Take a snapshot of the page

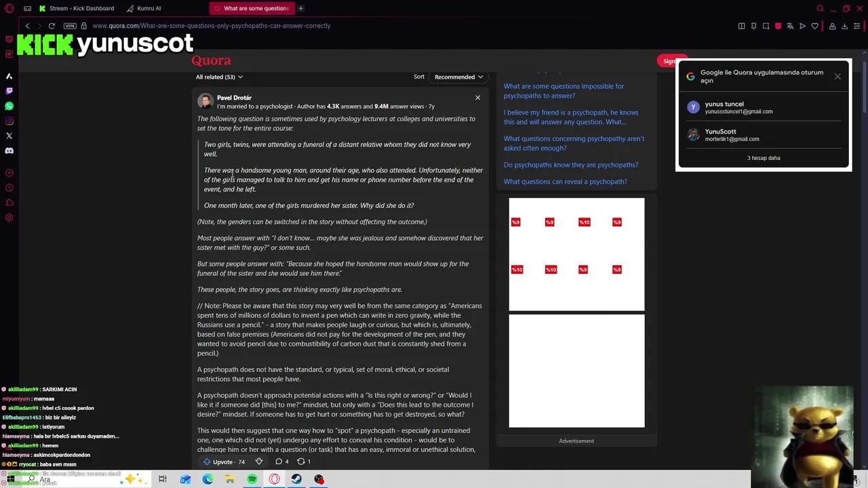click(x=766, y=26)
